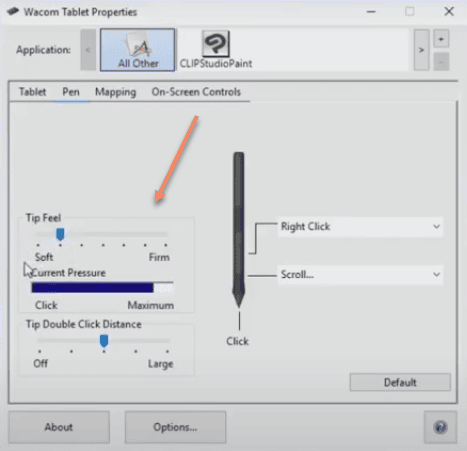
Task: Click the 'Click' label below the pen tip
Action: click(x=237, y=341)
